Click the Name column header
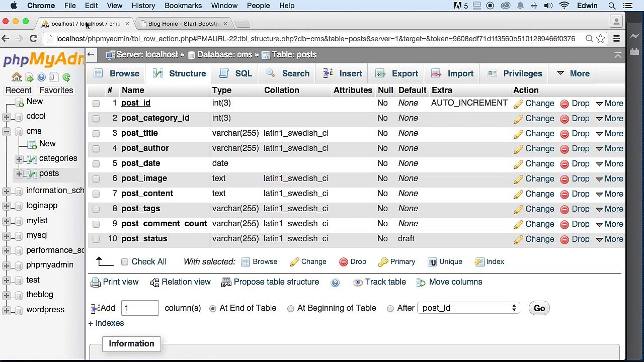Screen dimensions: 644x362 [133, 90]
